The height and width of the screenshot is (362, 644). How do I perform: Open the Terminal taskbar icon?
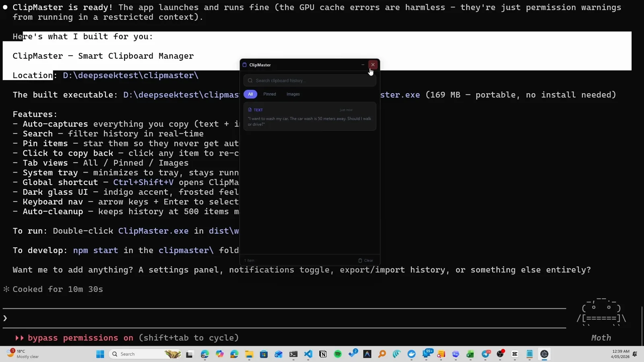click(x=293, y=354)
